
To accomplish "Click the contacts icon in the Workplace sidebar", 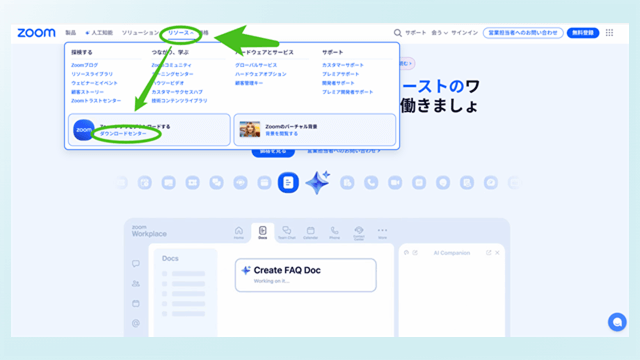I will click(x=136, y=283).
